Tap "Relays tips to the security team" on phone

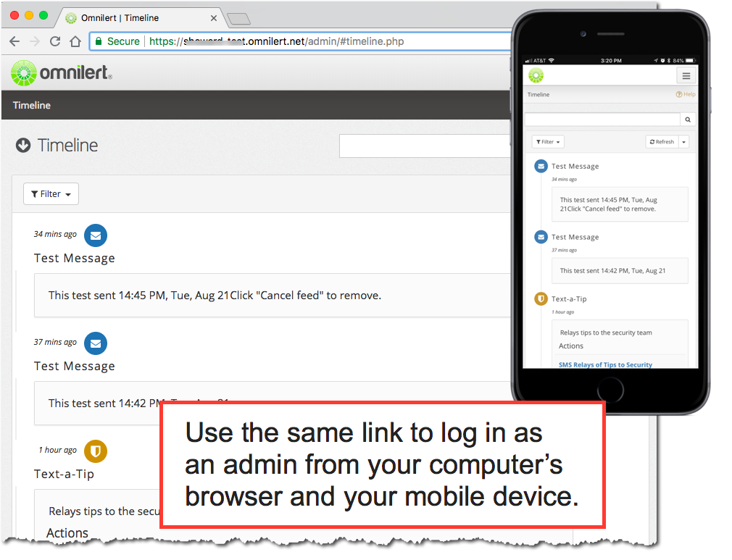pyautogui.click(x=606, y=333)
